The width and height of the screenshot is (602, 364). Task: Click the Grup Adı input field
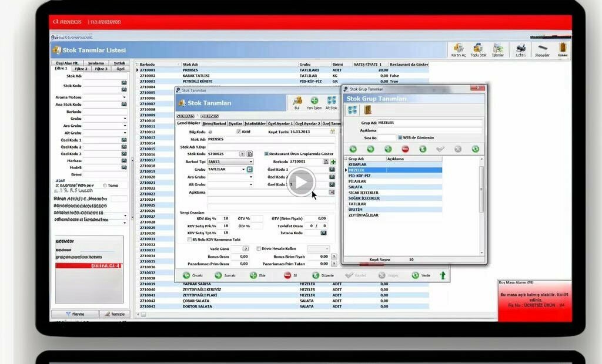pos(430,123)
